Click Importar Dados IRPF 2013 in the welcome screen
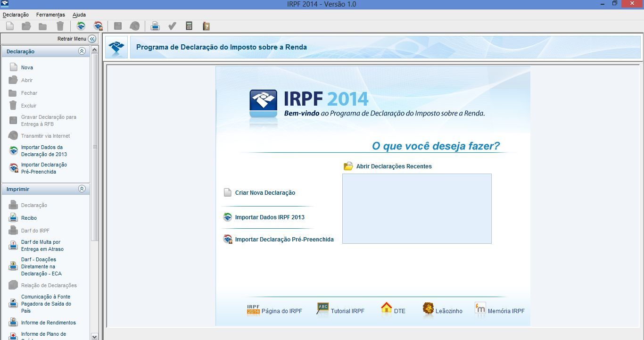 pyautogui.click(x=264, y=217)
